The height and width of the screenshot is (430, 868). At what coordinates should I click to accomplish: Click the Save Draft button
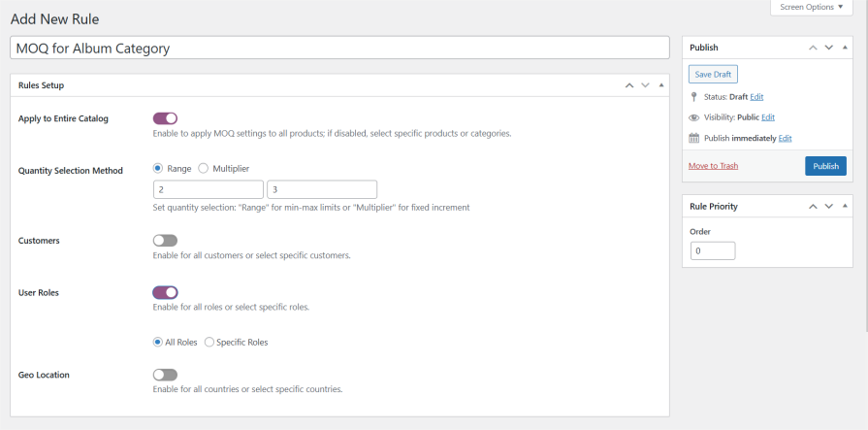[x=713, y=74]
